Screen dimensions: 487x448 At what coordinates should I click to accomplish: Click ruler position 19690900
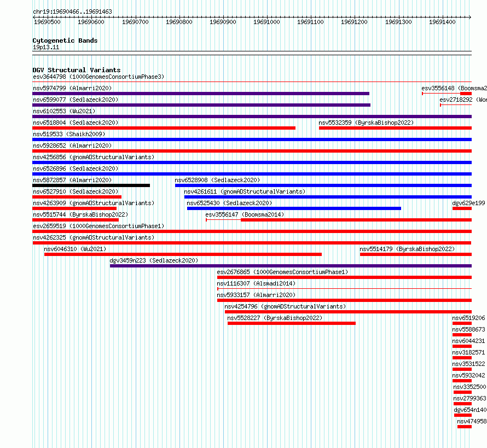click(x=223, y=22)
